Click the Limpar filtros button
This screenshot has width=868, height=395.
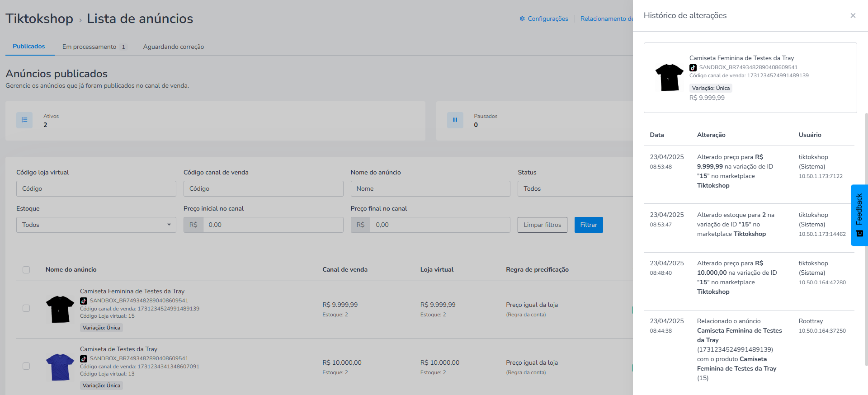[x=542, y=225]
